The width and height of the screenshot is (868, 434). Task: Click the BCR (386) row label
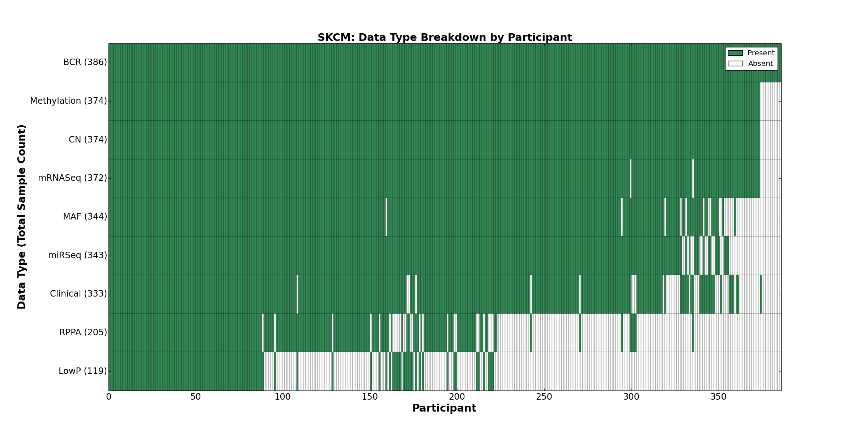[85, 63]
